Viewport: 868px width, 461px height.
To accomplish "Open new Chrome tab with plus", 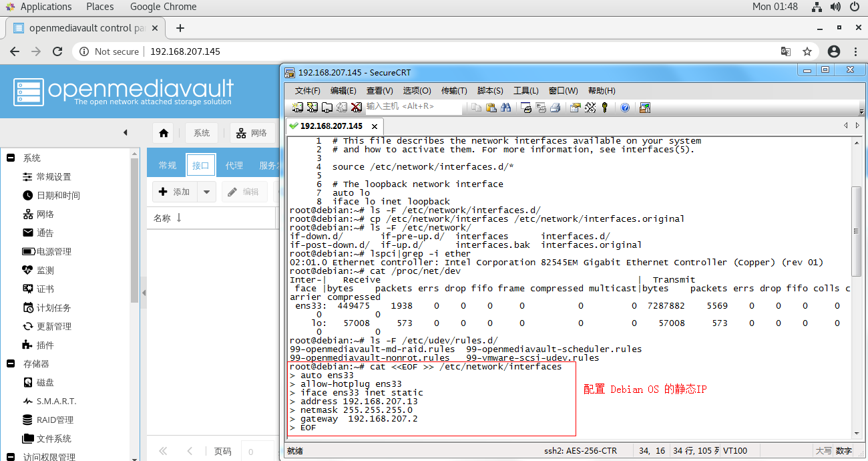I will pyautogui.click(x=180, y=28).
